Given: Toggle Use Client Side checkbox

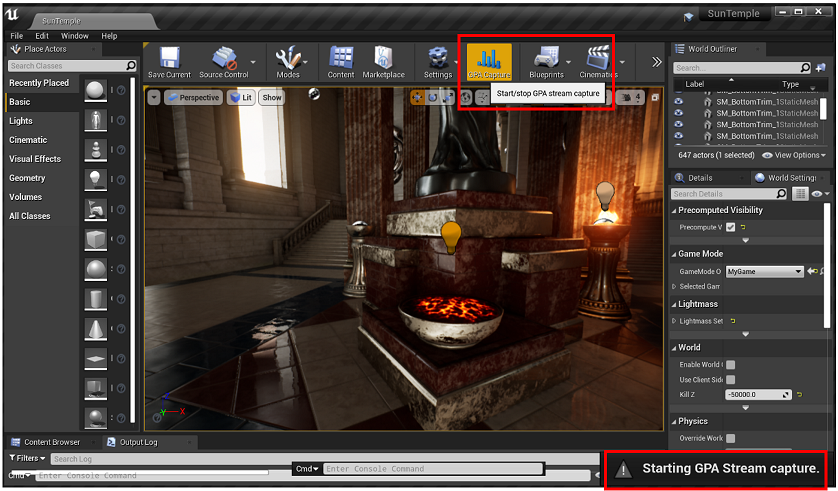Looking at the screenshot, I should (x=730, y=379).
